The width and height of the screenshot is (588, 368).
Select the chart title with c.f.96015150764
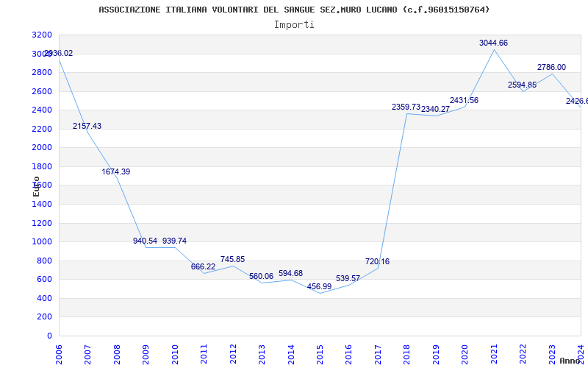pos(294,10)
